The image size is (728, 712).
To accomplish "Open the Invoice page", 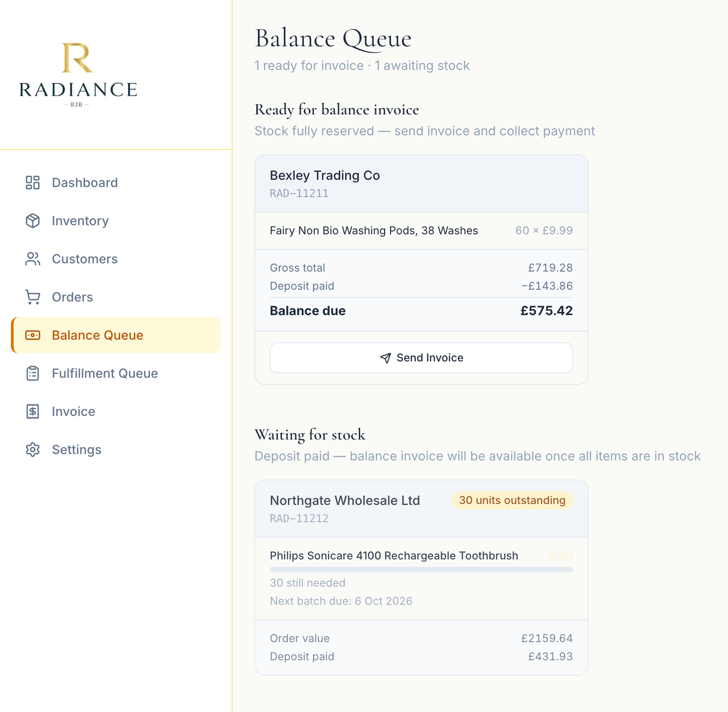I will (116, 411).
